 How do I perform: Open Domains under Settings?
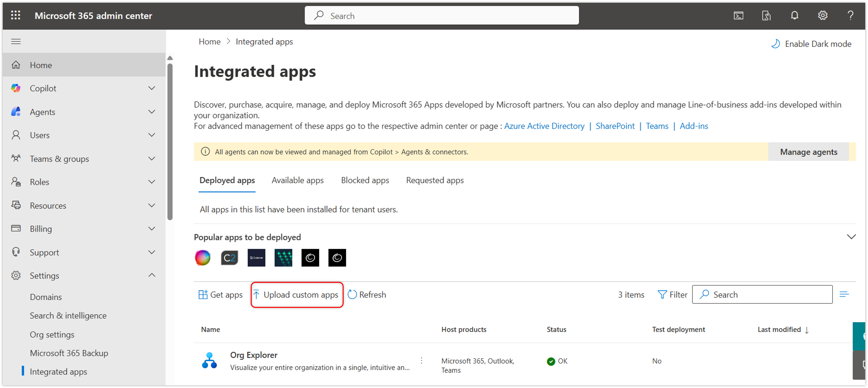pos(46,297)
